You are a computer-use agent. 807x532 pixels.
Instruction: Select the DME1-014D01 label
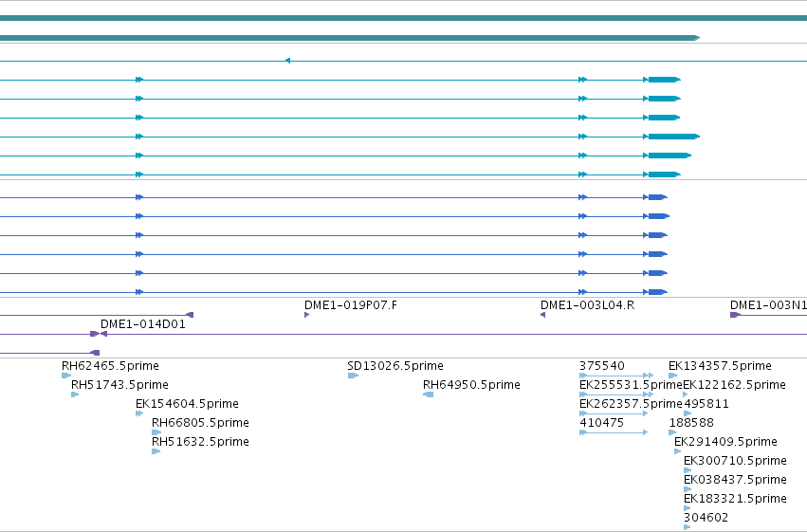[143, 324]
